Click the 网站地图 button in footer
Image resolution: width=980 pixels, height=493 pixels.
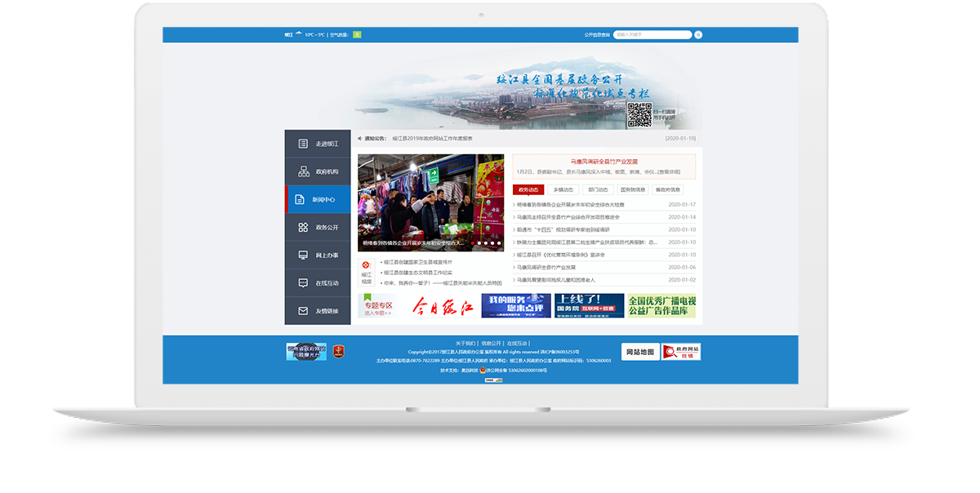(x=639, y=353)
